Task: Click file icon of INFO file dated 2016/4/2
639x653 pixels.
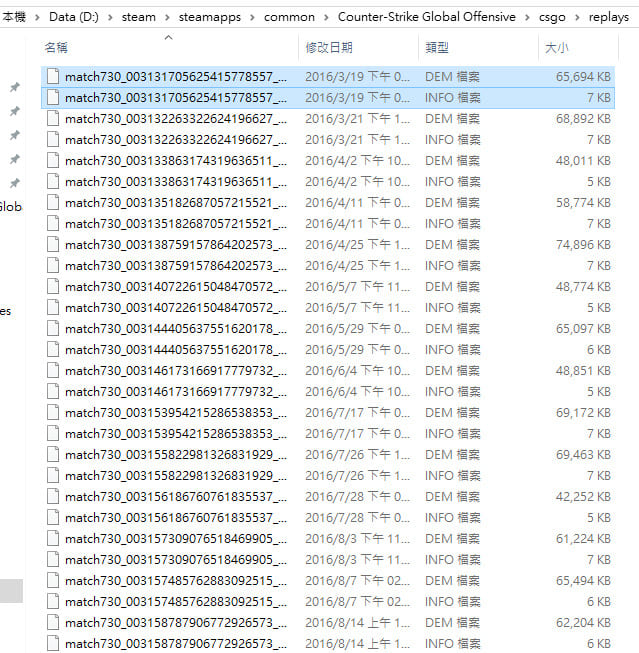Action: 53,182
